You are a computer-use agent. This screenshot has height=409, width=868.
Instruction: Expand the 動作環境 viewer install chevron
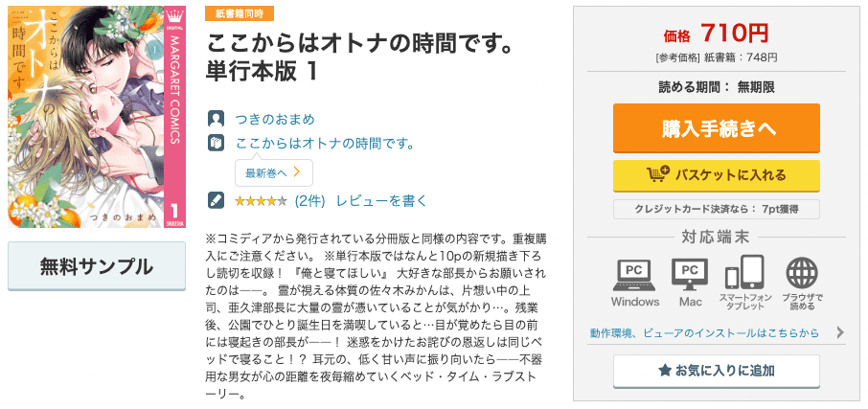tap(840, 332)
